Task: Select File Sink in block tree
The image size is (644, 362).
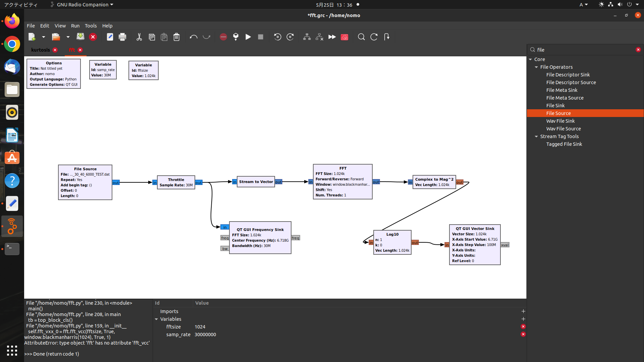Action: [x=555, y=106]
